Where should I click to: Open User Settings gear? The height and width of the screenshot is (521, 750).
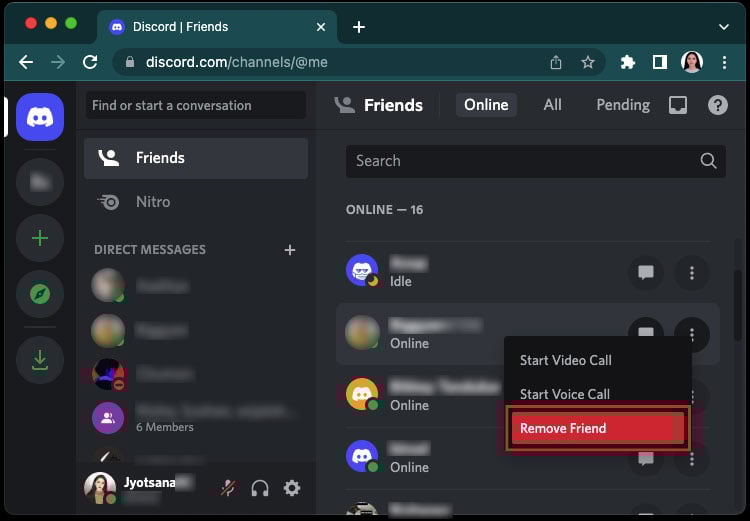(x=292, y=488)
